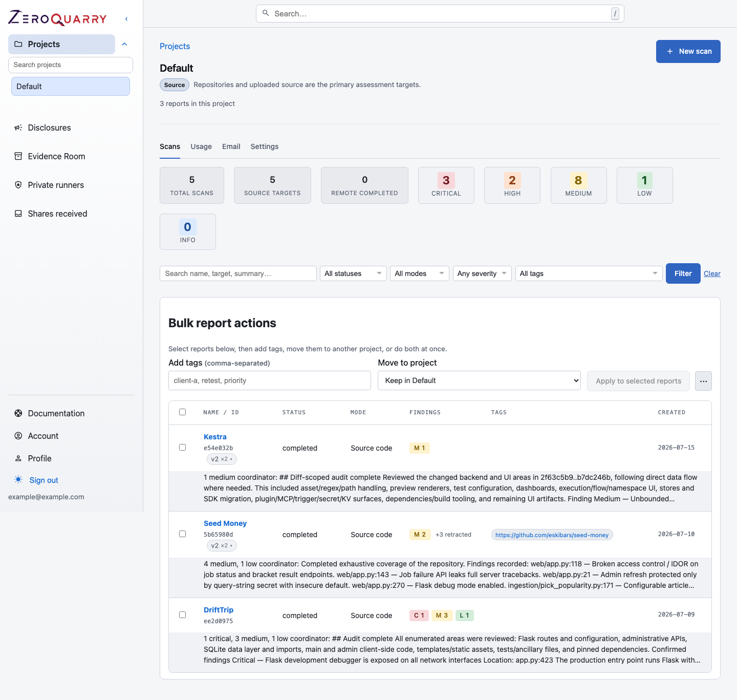
Task: Click the Source Targets stat card
Action: pyautogui.click(x=272, y=185)
